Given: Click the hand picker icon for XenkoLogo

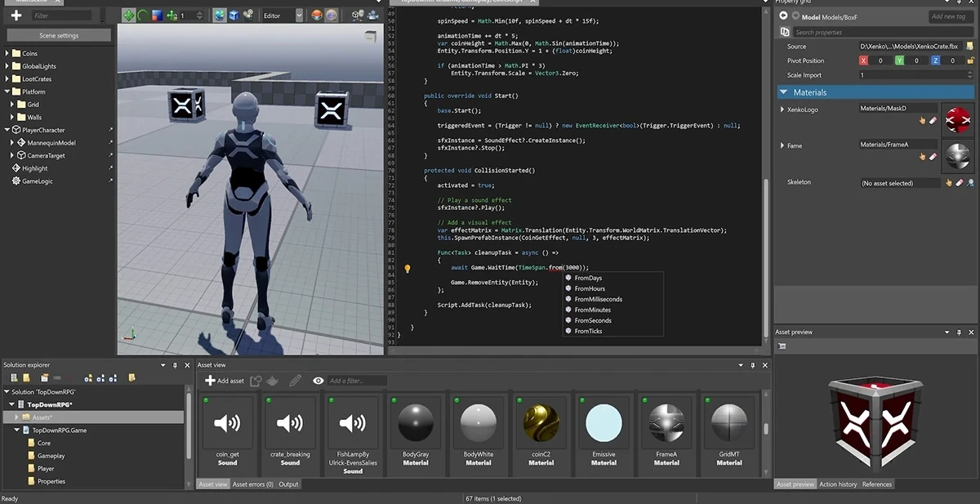Looking at the screenshot, I should click(923, 120).
